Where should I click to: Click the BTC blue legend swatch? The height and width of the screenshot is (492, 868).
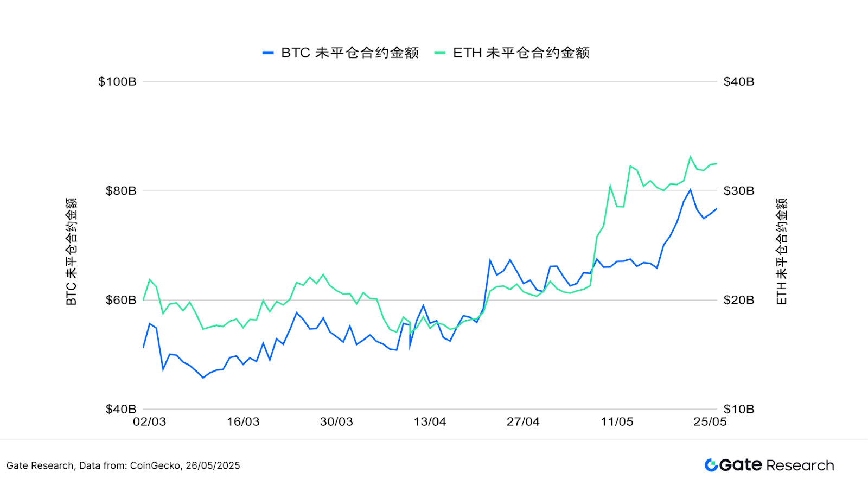(268, 53)
